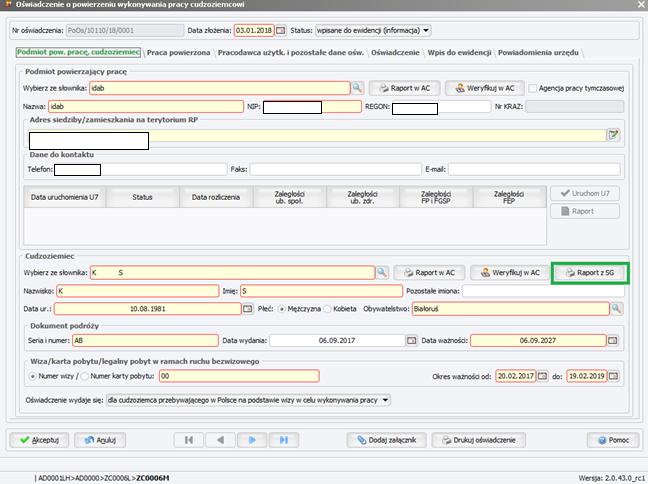Open calendar for Okres ważności od date

542,376
